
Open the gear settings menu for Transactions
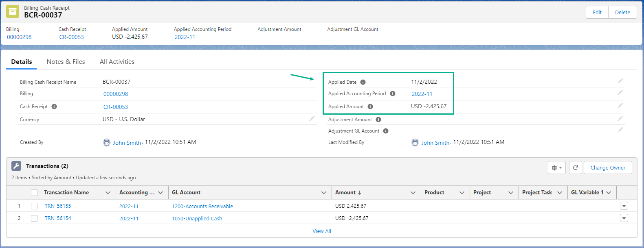pyautogui.click(x=556, y=168)
